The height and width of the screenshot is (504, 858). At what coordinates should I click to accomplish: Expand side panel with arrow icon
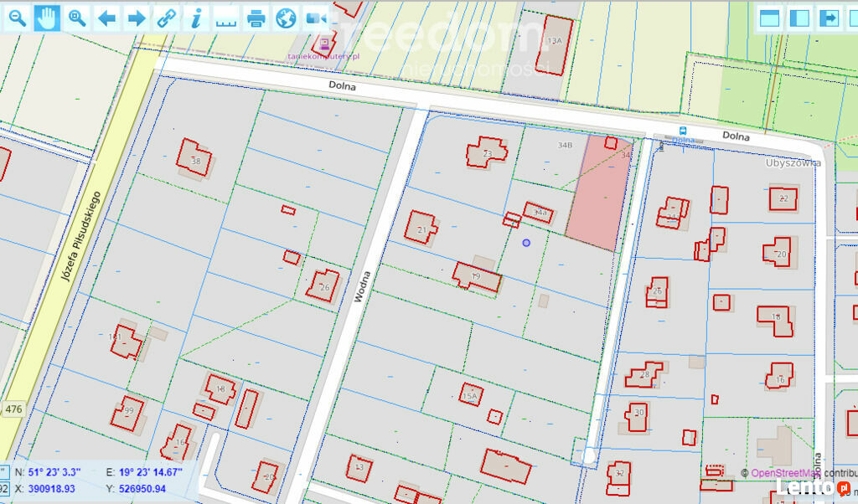(x=830, y=18)
